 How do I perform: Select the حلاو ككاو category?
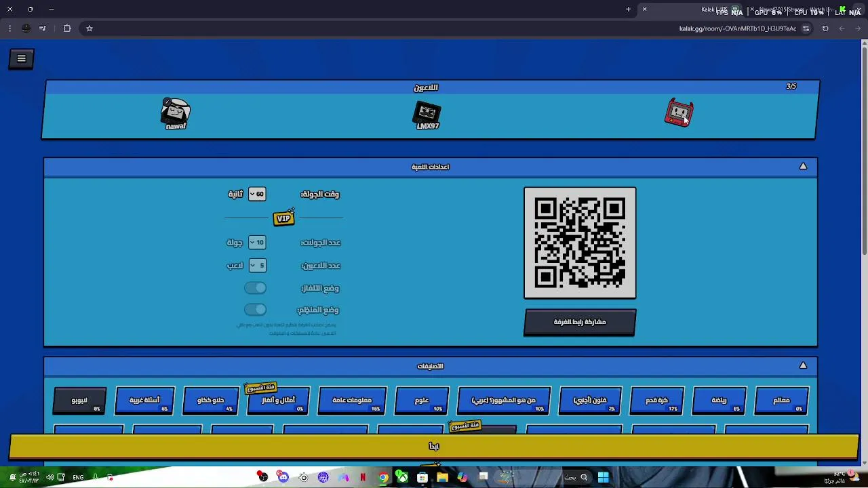211,401
